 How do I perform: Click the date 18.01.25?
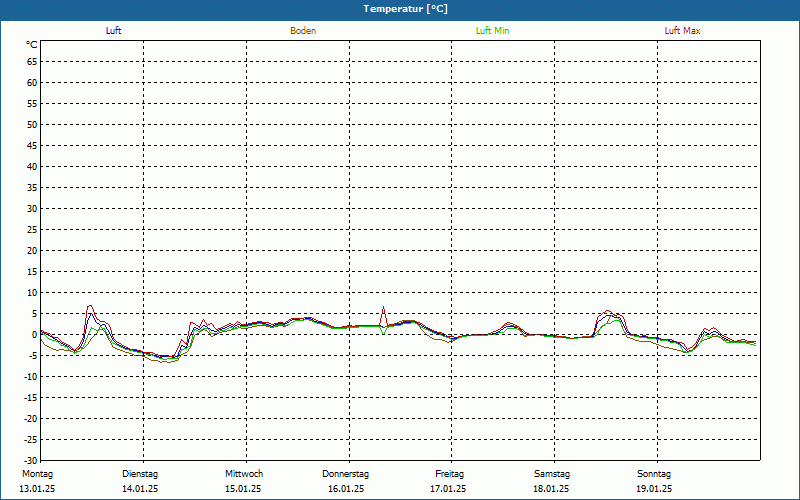[551, 489]
